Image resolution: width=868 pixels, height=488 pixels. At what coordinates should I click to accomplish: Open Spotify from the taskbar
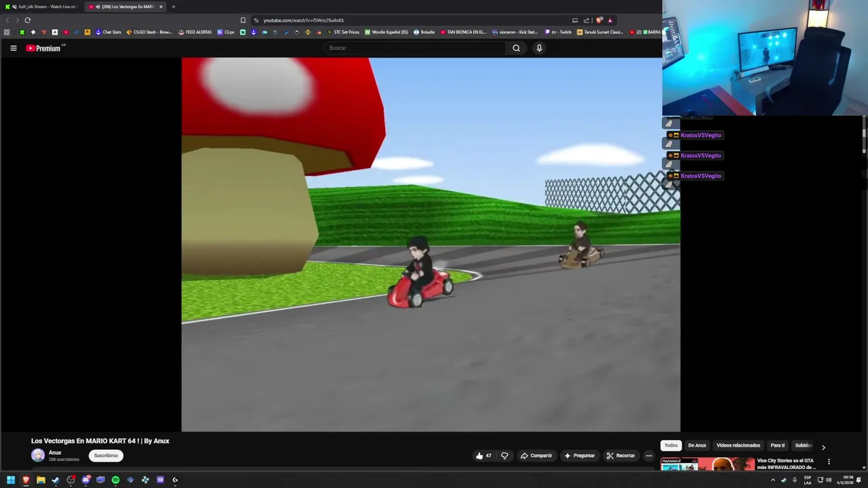point(115,480)
